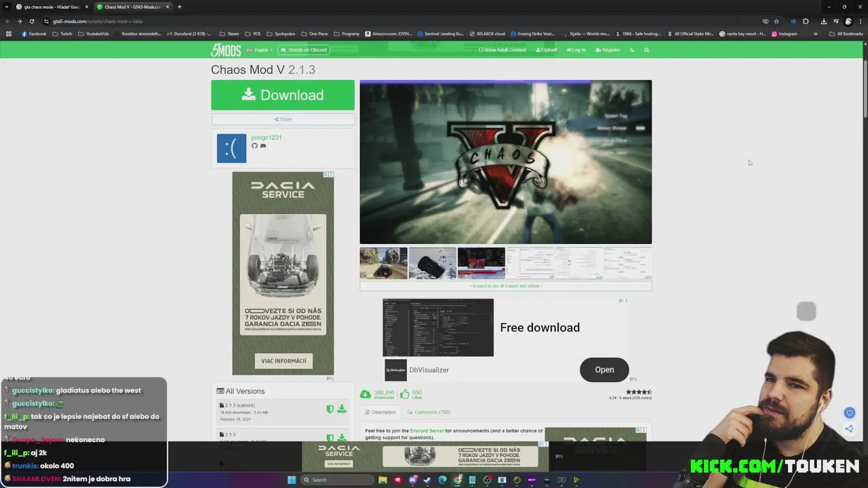The height and width of the screenshot is (488, 868).
Task: Toggle dark mode moon icon
Action: (632, 50)
